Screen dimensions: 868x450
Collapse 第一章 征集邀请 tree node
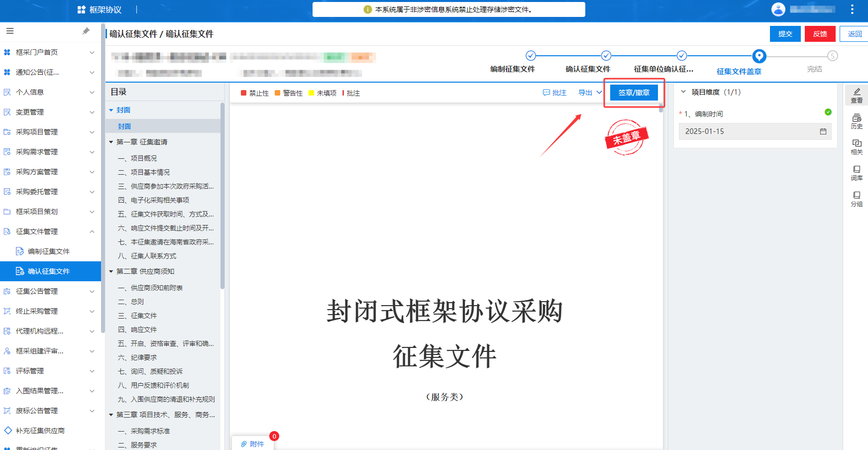pos(111,142)
